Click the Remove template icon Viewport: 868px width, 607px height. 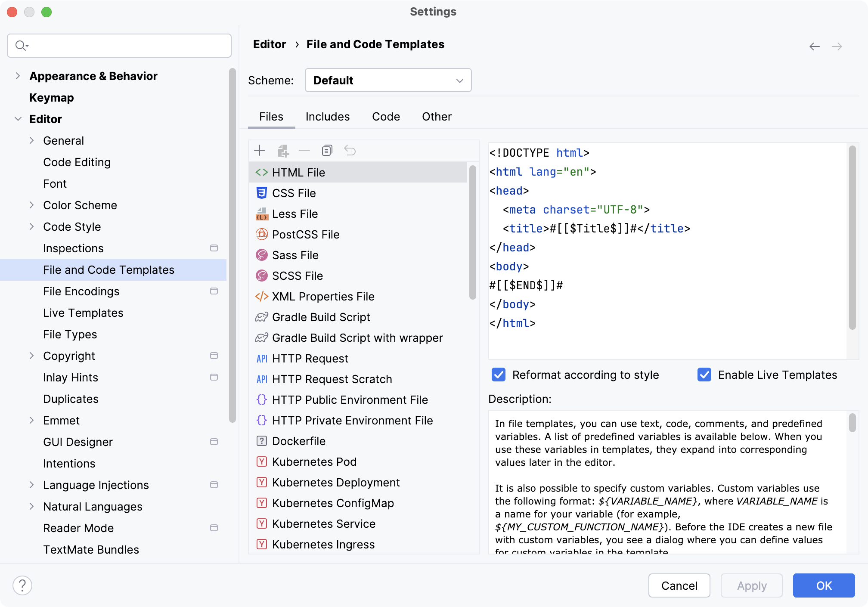point(305,150)
